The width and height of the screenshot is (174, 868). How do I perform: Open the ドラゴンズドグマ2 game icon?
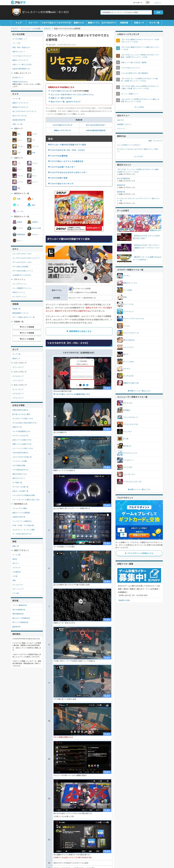coord(120,424)
